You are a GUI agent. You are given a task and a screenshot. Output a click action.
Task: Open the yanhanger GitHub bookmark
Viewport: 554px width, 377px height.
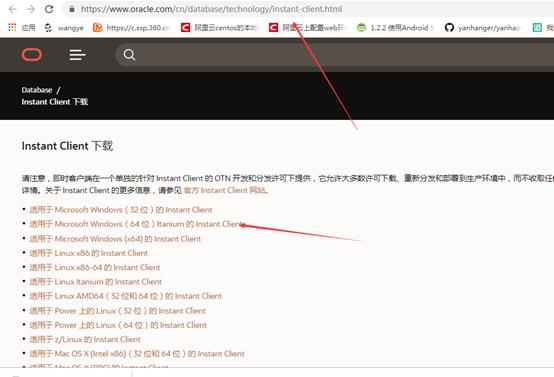(483, 28)
